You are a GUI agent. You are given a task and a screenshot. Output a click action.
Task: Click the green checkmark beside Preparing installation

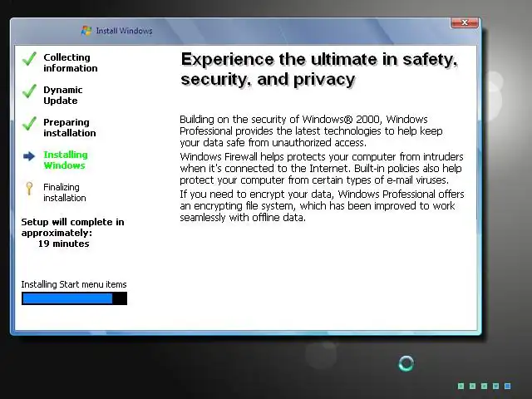[x=30, y=123]
